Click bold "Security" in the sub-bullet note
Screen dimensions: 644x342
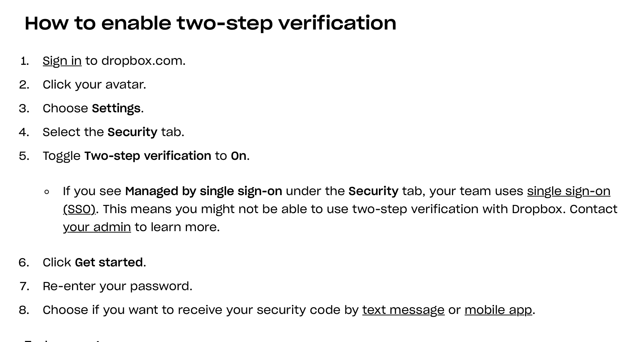click(x=373, y=191)
